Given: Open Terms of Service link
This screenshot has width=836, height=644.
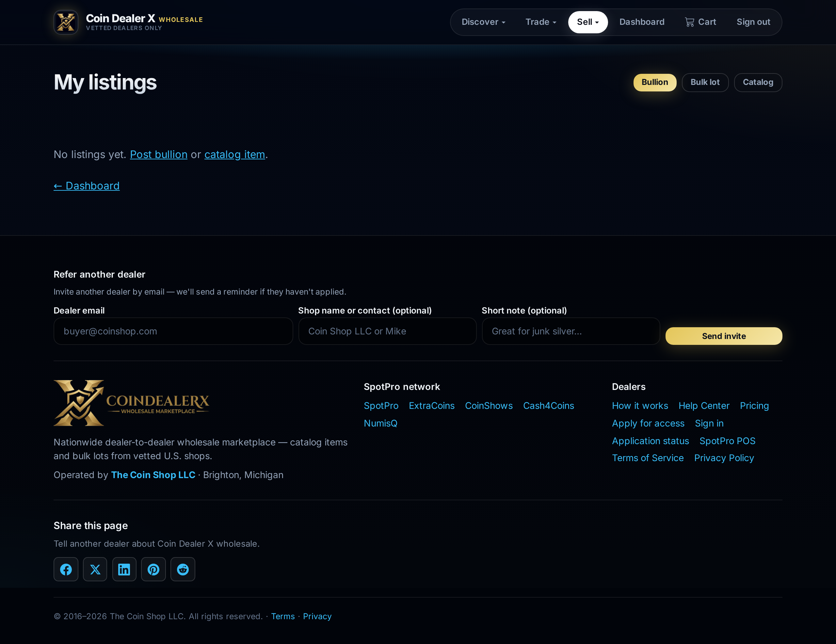Looking at the screenshot, I should point(647,458).
